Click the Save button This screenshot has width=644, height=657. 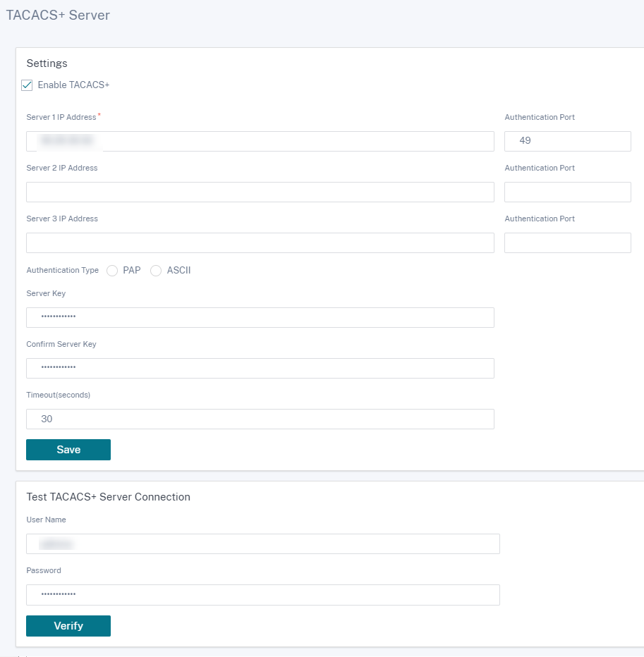click(68, 450)
